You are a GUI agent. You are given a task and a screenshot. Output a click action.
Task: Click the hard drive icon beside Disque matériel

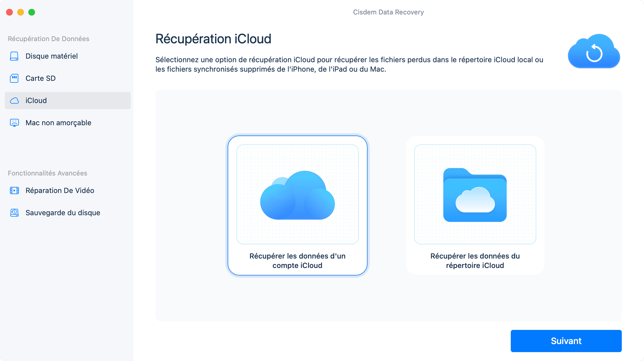pos(14,56)
